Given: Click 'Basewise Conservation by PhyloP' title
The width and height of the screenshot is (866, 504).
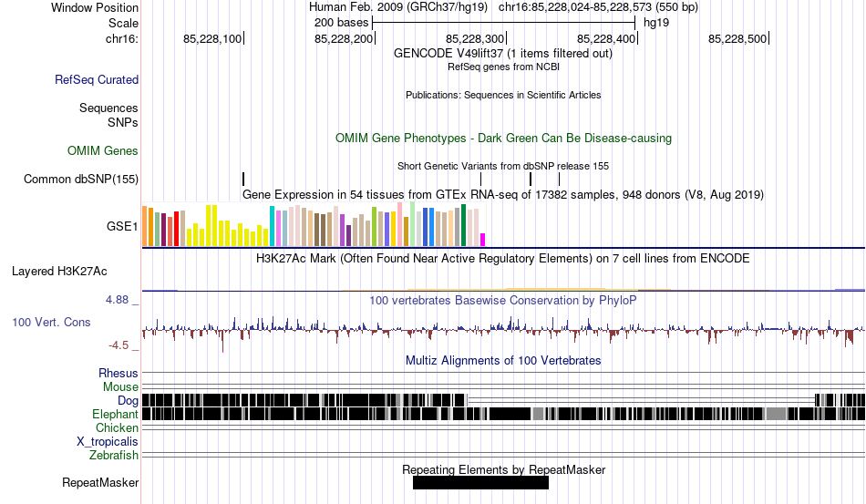Looking at the screenshot, I should pos(502,300).
